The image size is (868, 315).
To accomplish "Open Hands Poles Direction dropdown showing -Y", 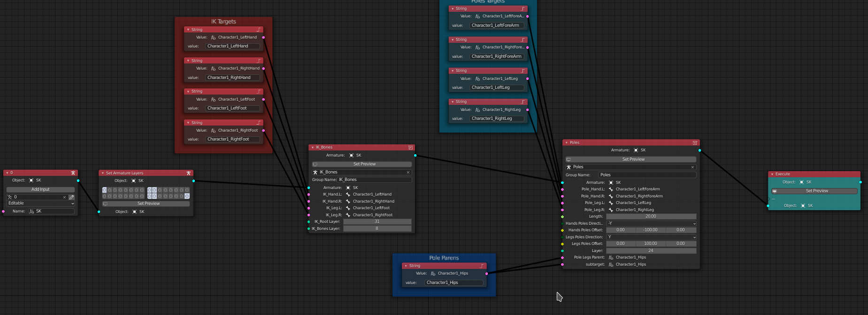I will (651, 223).
